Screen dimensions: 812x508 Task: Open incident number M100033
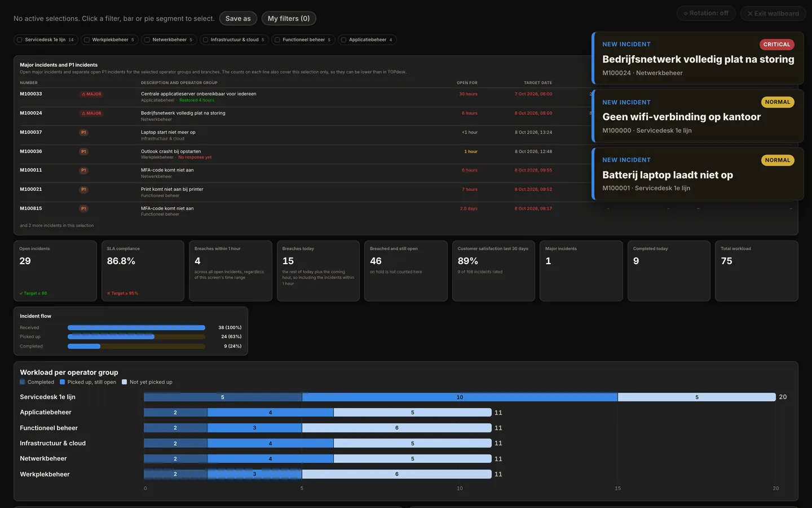(x=31, y=94)
